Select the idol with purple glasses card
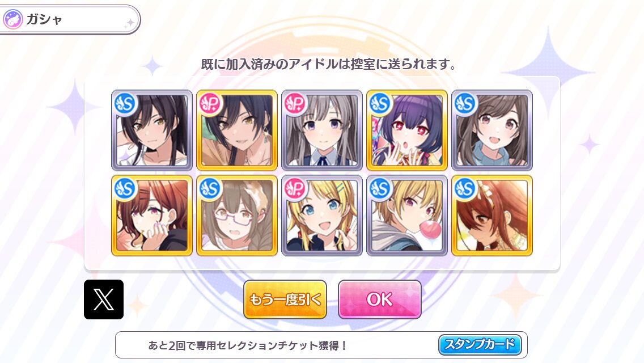The height and width of the screenshot is (363, 644). point(237,216)
